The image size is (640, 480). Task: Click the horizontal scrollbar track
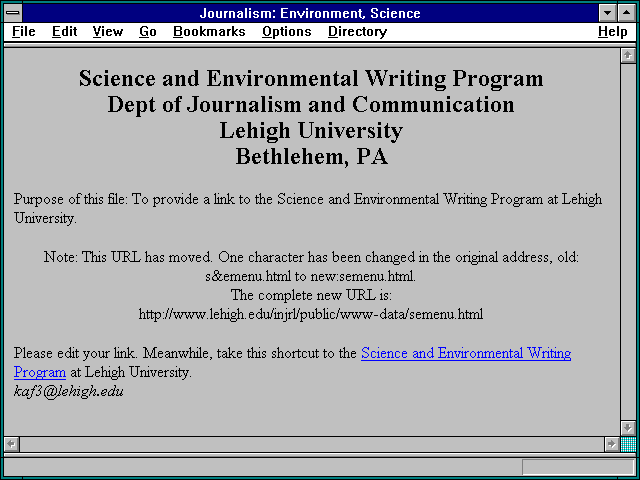312,444
